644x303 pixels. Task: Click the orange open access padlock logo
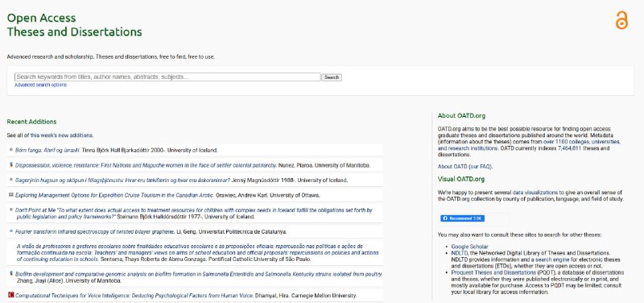click(621, 19)
